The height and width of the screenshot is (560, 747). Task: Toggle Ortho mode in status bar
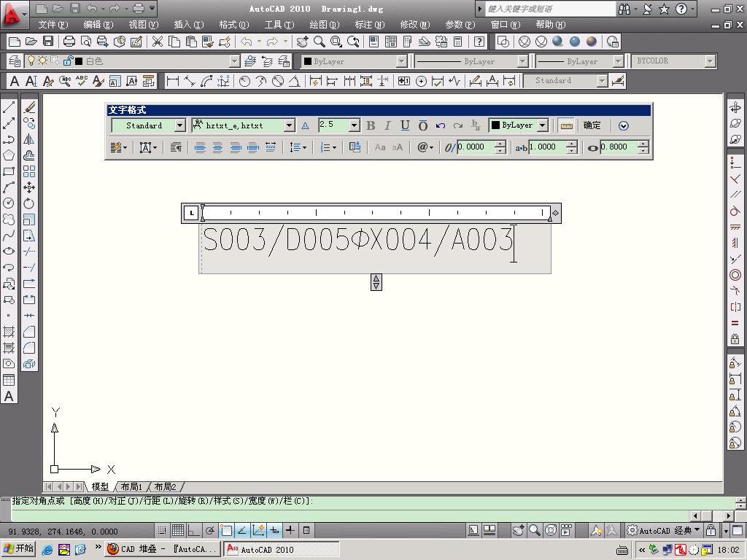click(x=193, y=530)
